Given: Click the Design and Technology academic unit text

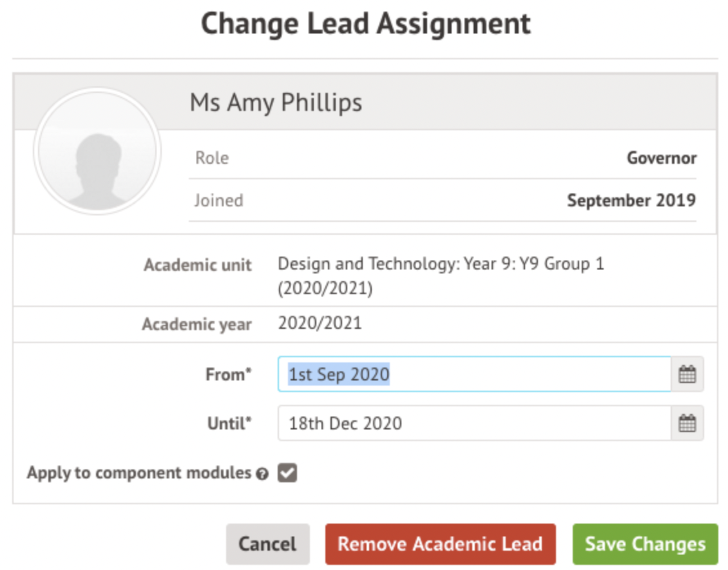Looking at the screenshot, I should click(441, 275).
